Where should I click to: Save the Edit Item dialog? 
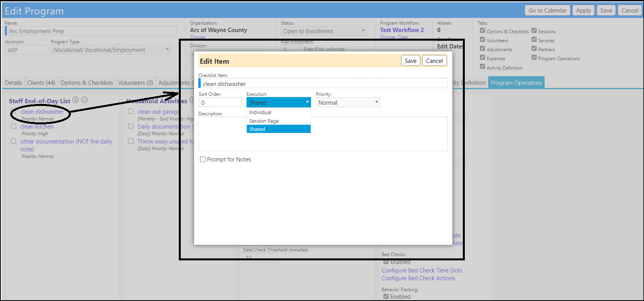pos(410,61)
